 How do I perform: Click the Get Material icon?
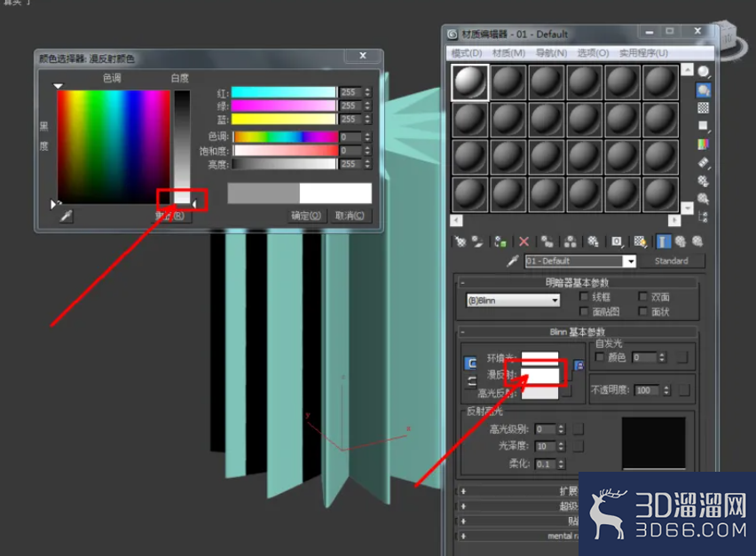(461, 241)
